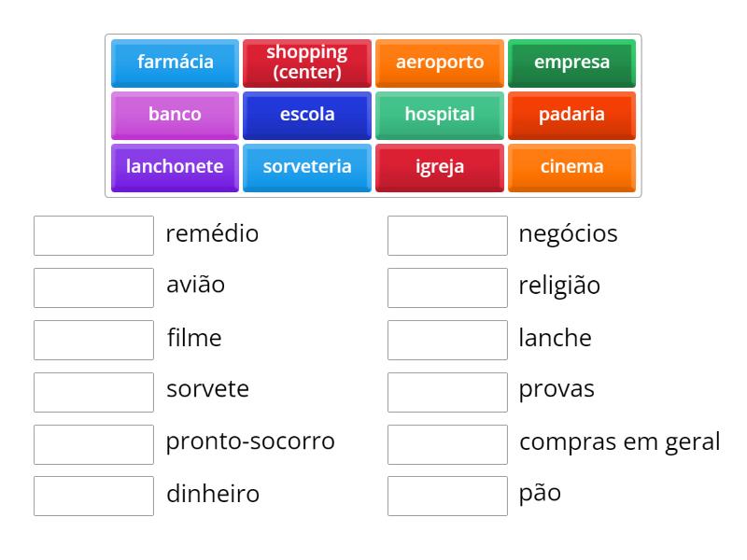The width and height of the screenshot is (747, 560).
Task: Select the hospital tile
Action: click(x=439, y=115)
